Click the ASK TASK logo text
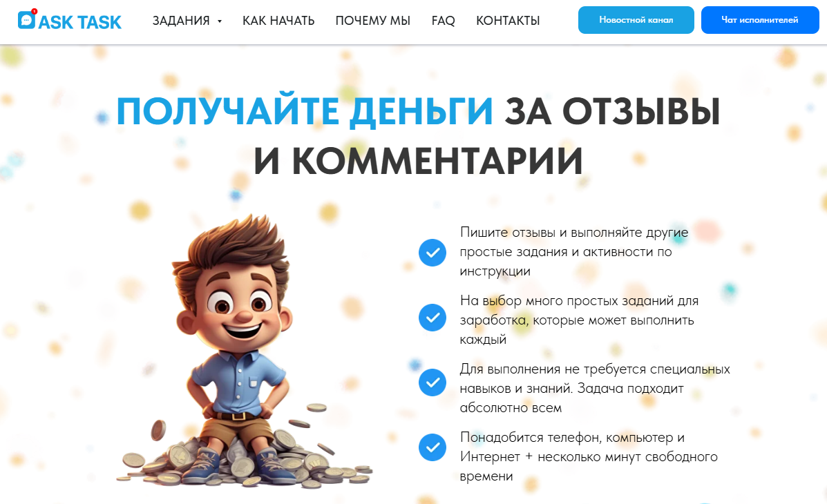Screen dimensions: 827x504 coord(80,22)
